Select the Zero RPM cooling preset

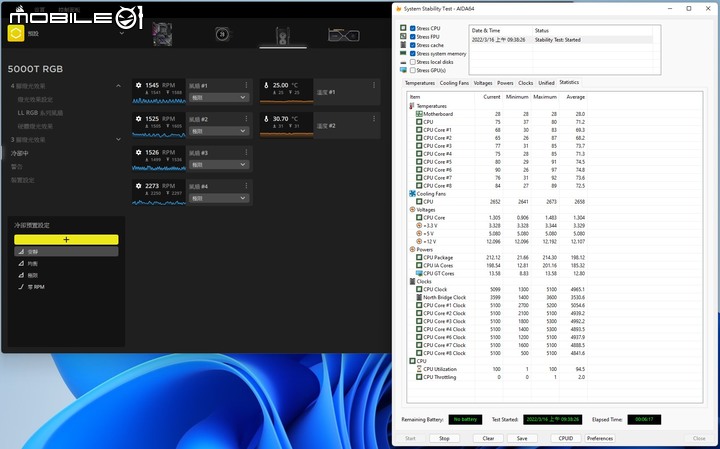click(x=66, y=287)
